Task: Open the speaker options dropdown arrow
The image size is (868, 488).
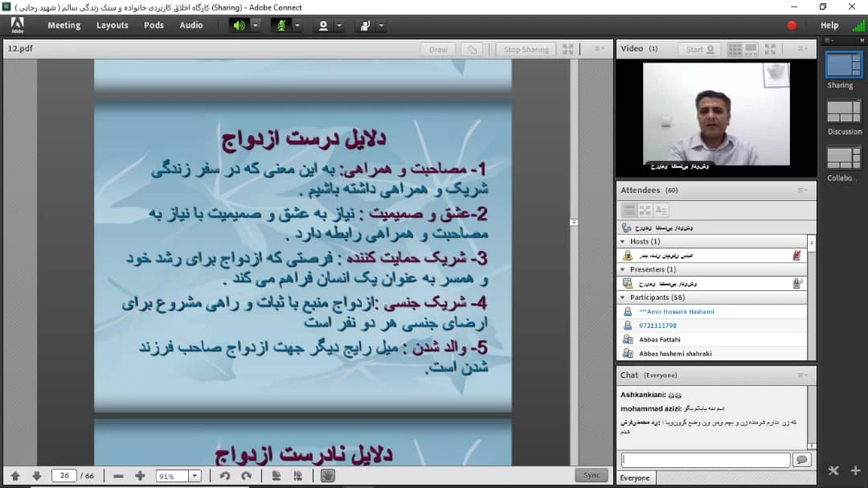Action: (x=256, y=25)
